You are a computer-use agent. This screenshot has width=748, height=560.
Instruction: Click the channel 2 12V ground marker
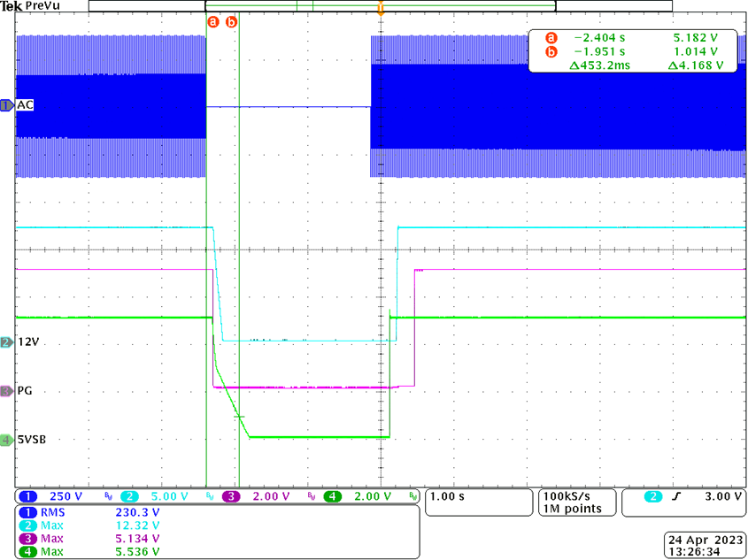(7, 341)
